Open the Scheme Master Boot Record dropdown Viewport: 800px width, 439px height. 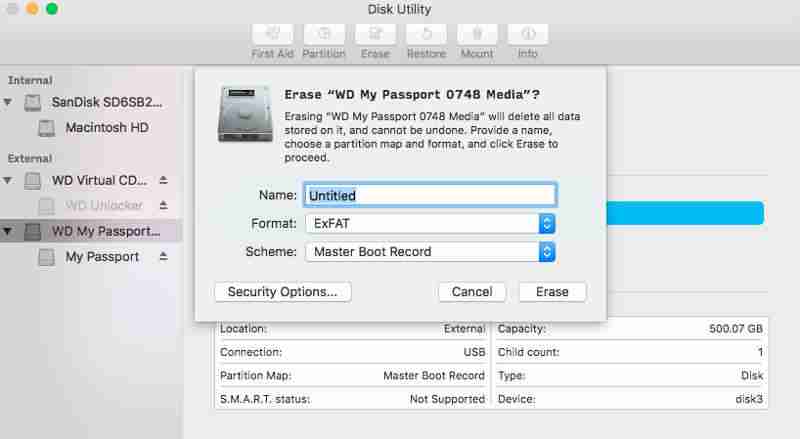click(x=430, y=252)
